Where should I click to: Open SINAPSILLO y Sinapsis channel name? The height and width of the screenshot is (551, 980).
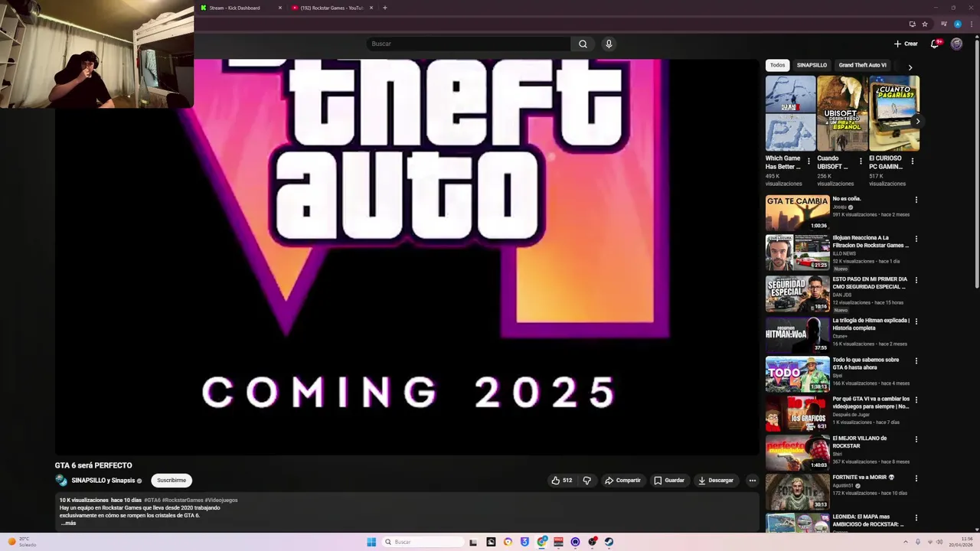coord(103,481)
